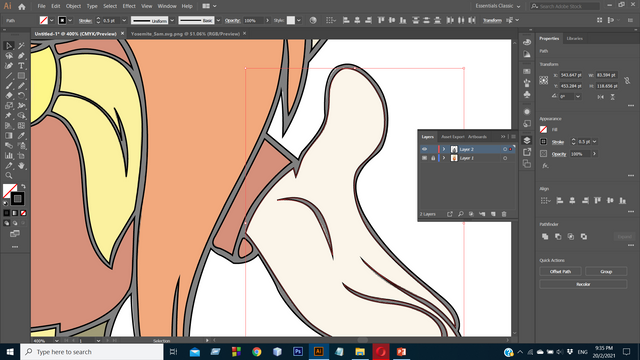The height and width of the screenshot is (360, 640).
Task: Open variable width profile Uniform dropdown
Action: (x=172, y=20)
